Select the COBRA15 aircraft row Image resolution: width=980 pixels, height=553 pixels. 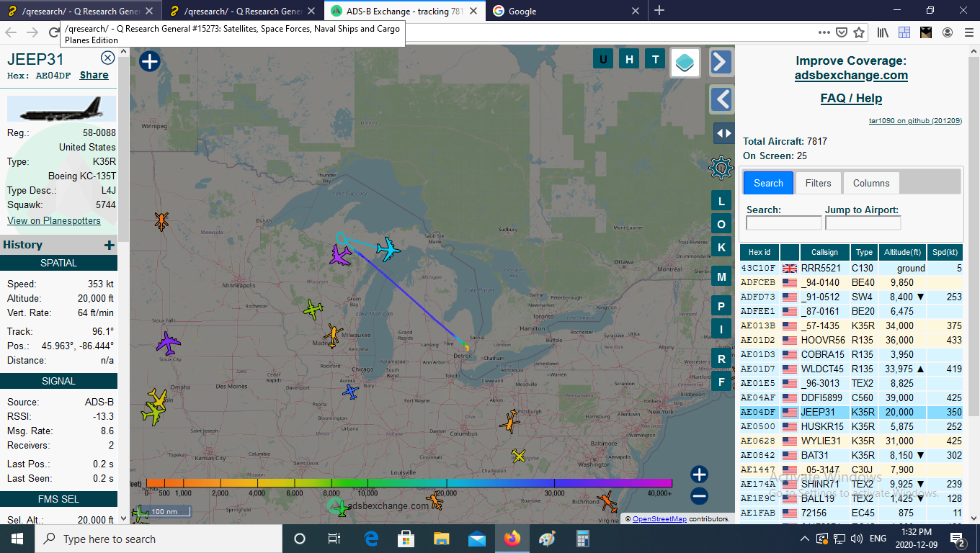pyautogui.click(x=852, y=354)
